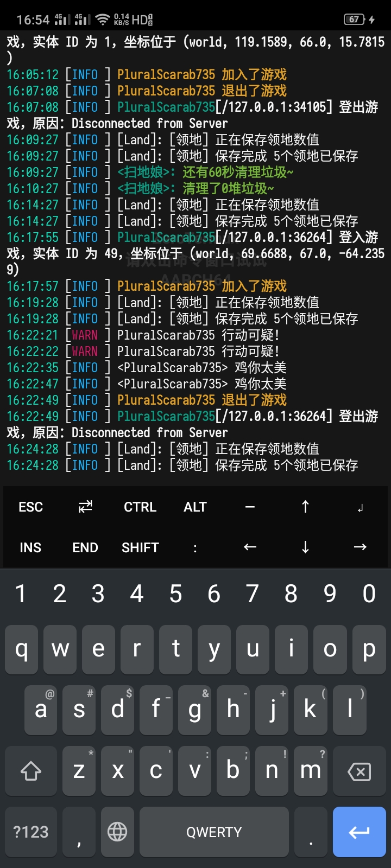Tap the period key
This screenshot has width=391, height=868.
(311, 832)
